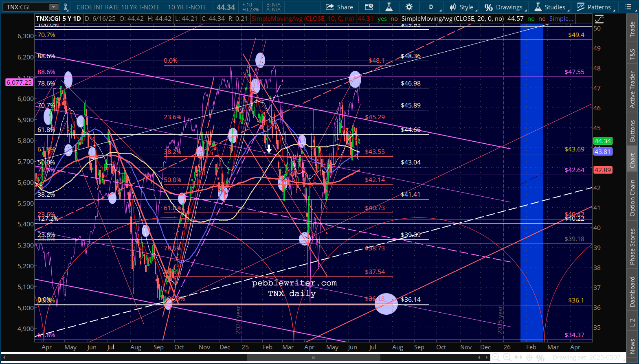Click the symbol link clip icon
The width and height of the screenshot is (639, 364).
click(65, 7)
